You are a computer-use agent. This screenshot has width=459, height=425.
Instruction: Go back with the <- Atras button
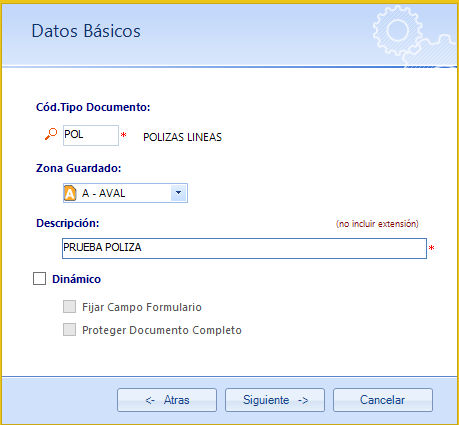167,400
